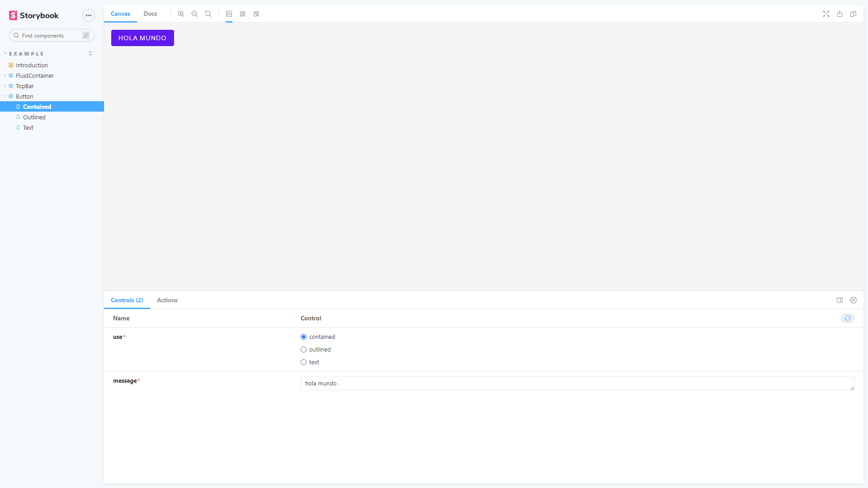Screen dimensions: 868x488
Task: Open the Actions tab
Action: (167, 300)
